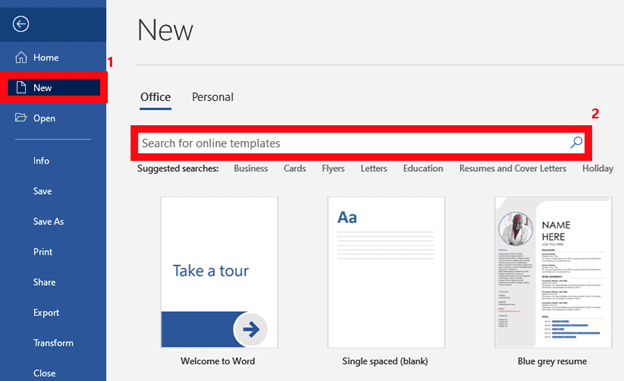Select New in the sidebar

pos(54,88)
